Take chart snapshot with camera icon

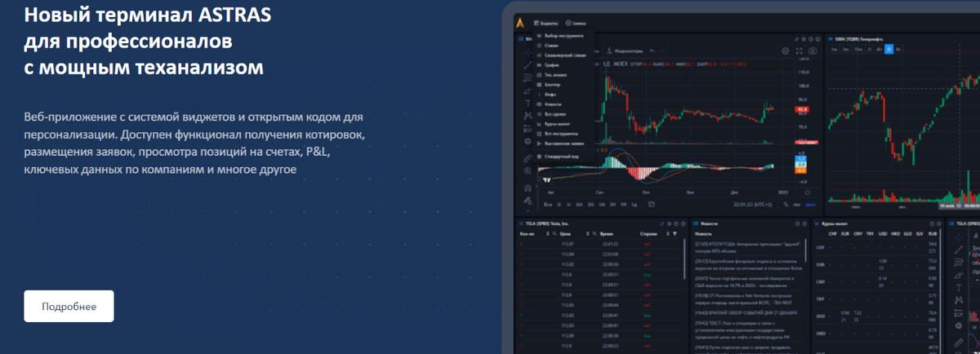[x=813, y=51]
